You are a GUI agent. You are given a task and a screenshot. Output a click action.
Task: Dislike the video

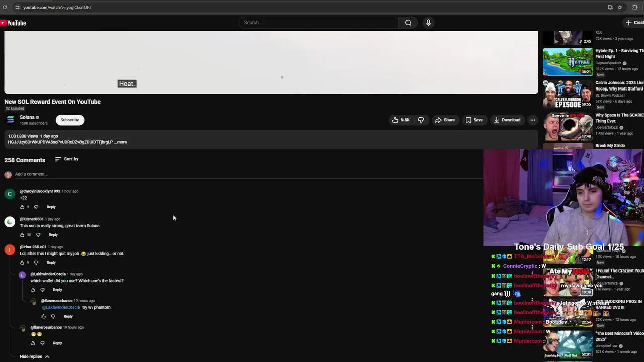pyautogui.click(x=421, y=120)
